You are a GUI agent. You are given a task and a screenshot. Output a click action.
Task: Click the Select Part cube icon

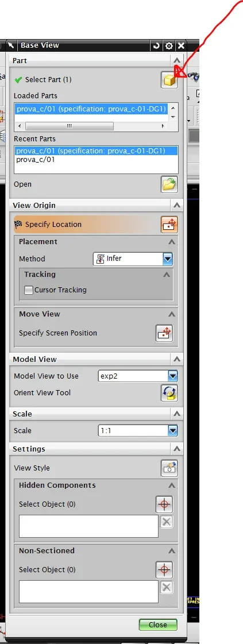pyautogui.click(x=169, y=80)
